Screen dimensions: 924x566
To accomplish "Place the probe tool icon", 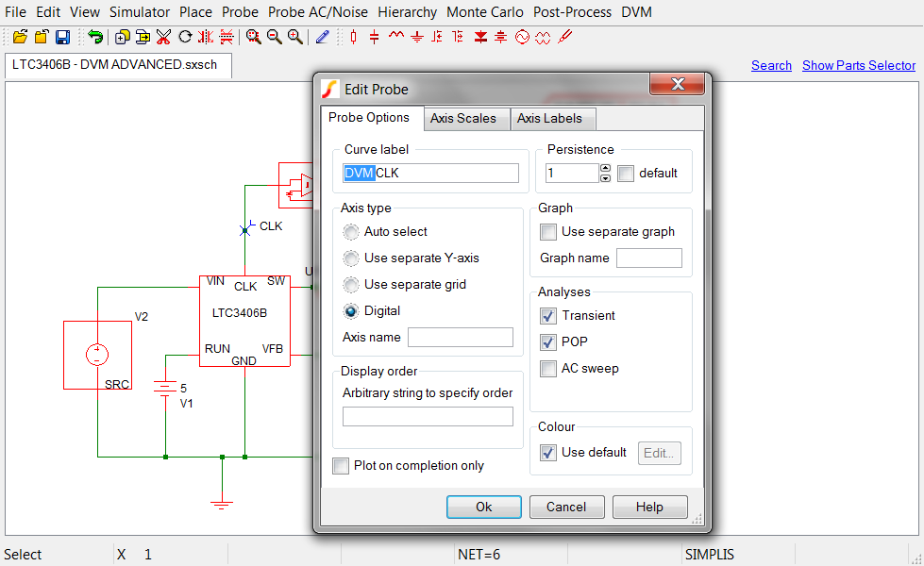I will (564, 37).
